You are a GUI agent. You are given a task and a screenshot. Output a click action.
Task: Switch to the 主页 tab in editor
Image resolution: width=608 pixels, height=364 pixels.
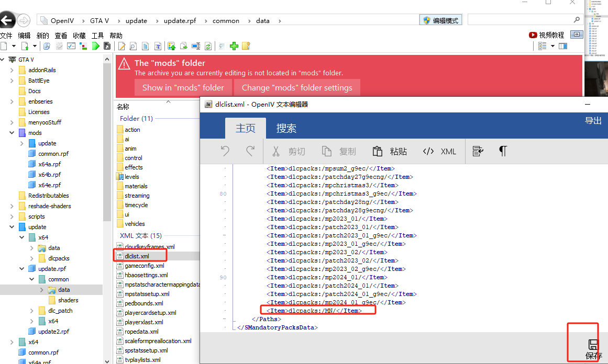(246, 128)
